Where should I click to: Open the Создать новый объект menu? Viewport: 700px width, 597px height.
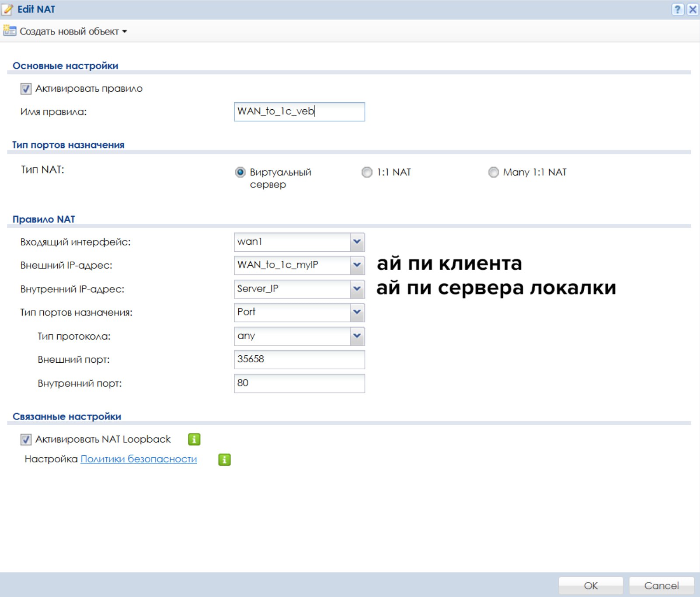(x=73, y=31)
